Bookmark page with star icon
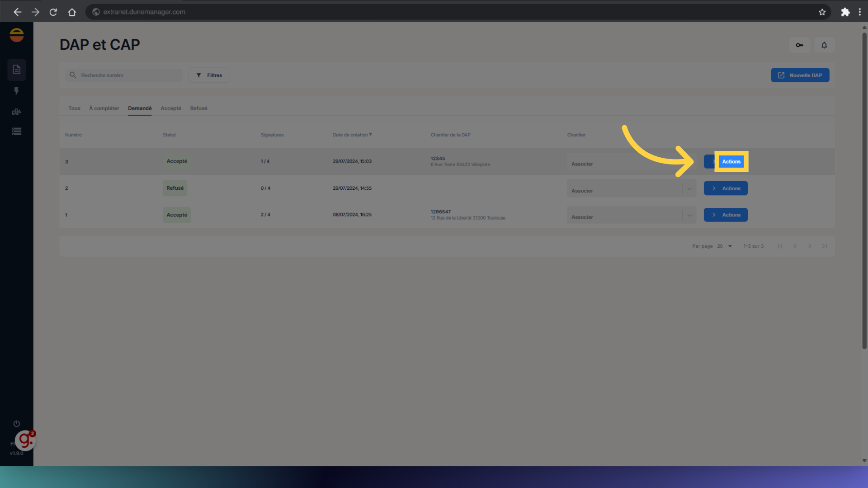The image size is (868, 488). [x=822, y=12]
